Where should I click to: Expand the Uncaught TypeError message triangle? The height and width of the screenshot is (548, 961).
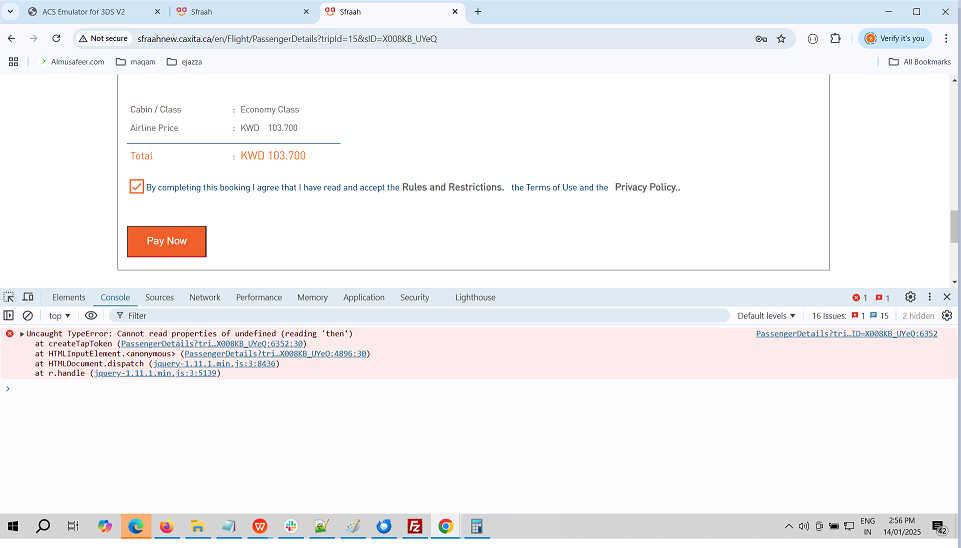coord(21,334)
